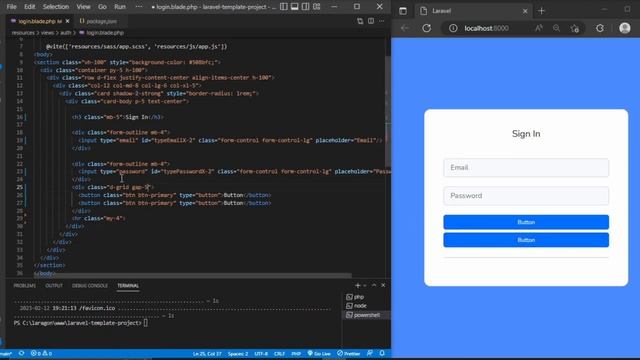The width and height of the screenshot is (640, 360).
Task: Add this page to favorites
Action: [575, 28]
